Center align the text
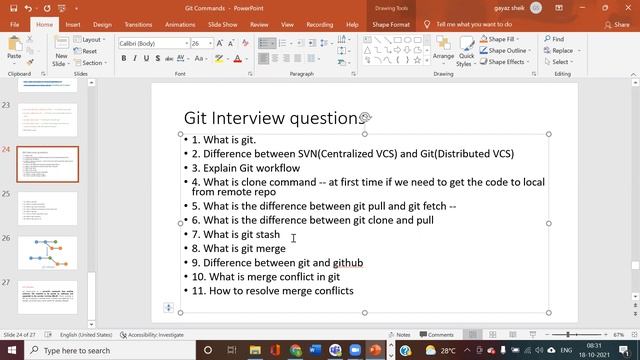Viewport: 640px width, 360px height. (x=275, y=59)
